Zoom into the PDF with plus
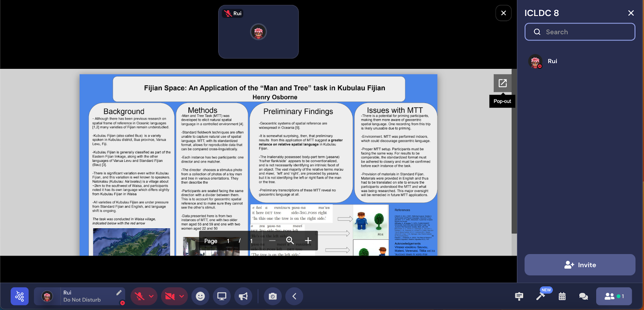The image size is (644, 310). tap(308, 241)
